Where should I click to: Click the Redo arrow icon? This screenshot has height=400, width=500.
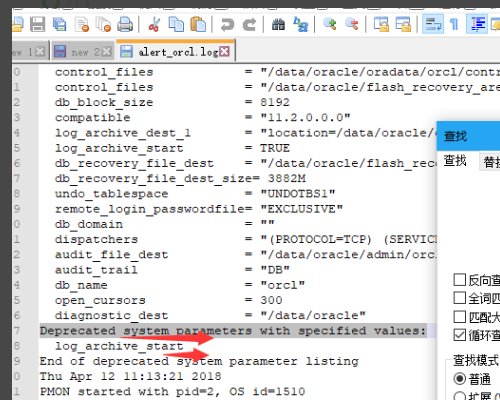[x=249, y=25]
